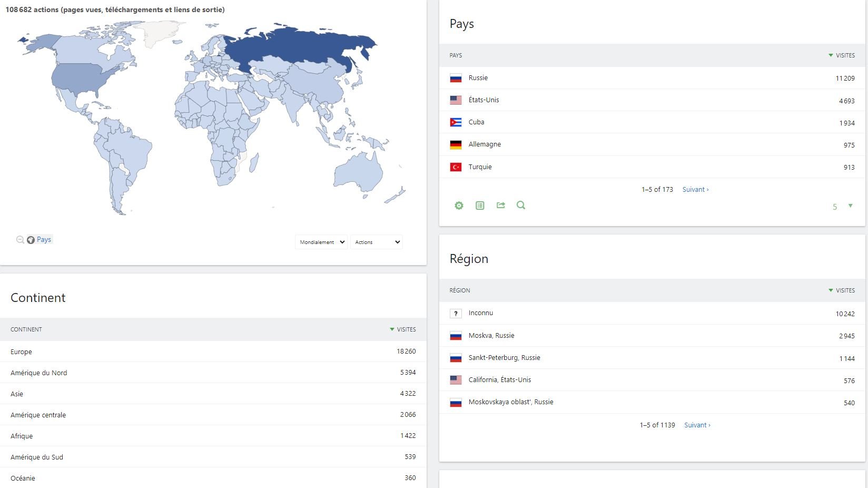
Task: Click the search magnifier in Pays widget
Action: (x=521, y=206)
